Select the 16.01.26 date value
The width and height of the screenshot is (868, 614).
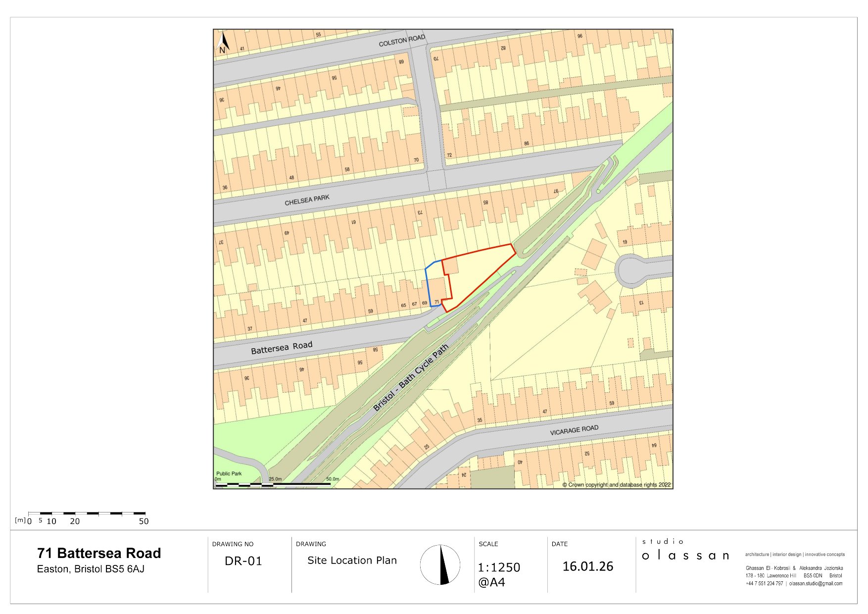[x=587, y=566]
